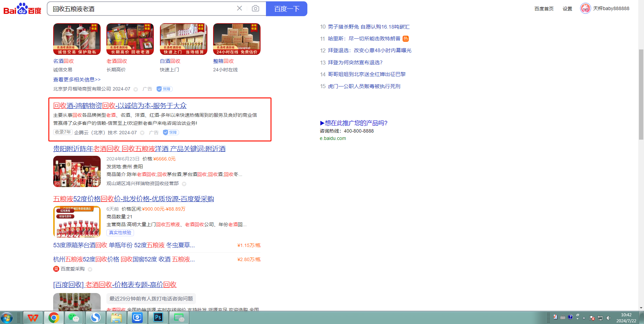Open trending item 拜登退选 内幕曝光
Image resolution: width=644 pixels, height=324 pixels.
click(x=370, y=50)
